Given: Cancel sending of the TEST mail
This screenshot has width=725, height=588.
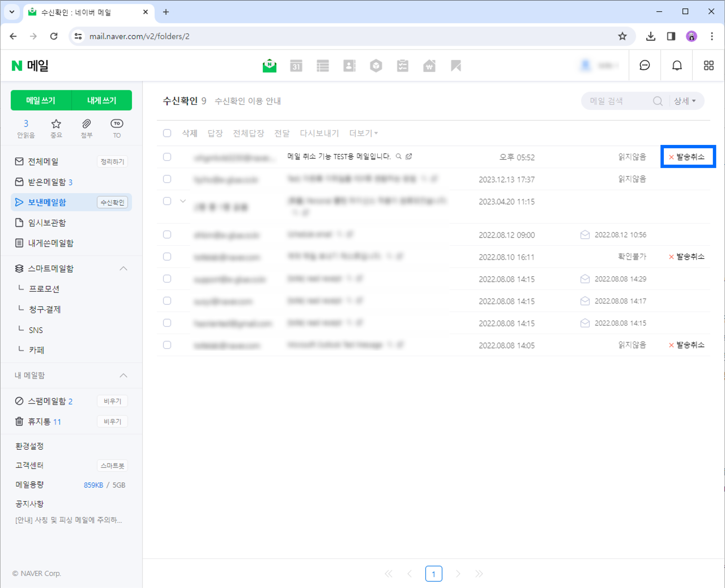Looking at the screenshot, I should [x=687, y=157].
